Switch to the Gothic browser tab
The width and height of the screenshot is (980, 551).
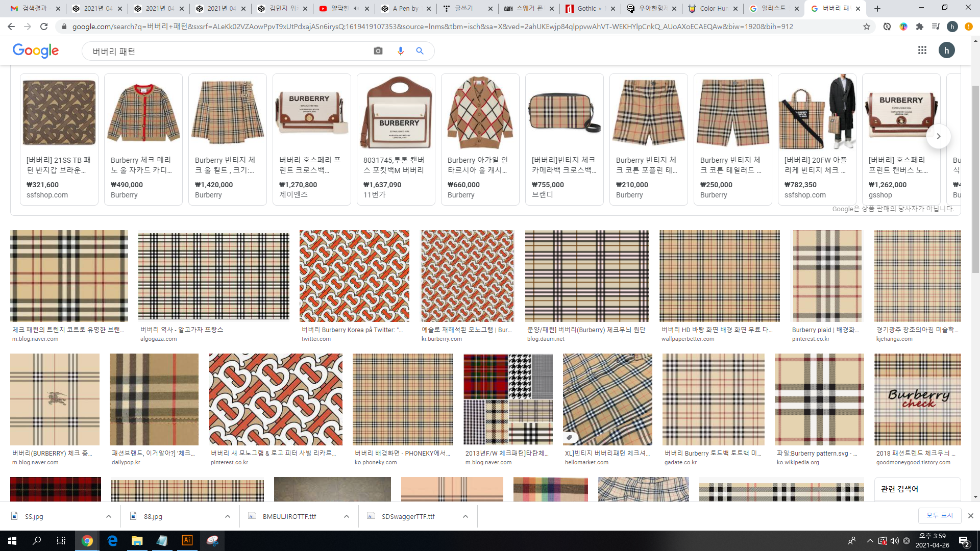click(x=589, y=9)
